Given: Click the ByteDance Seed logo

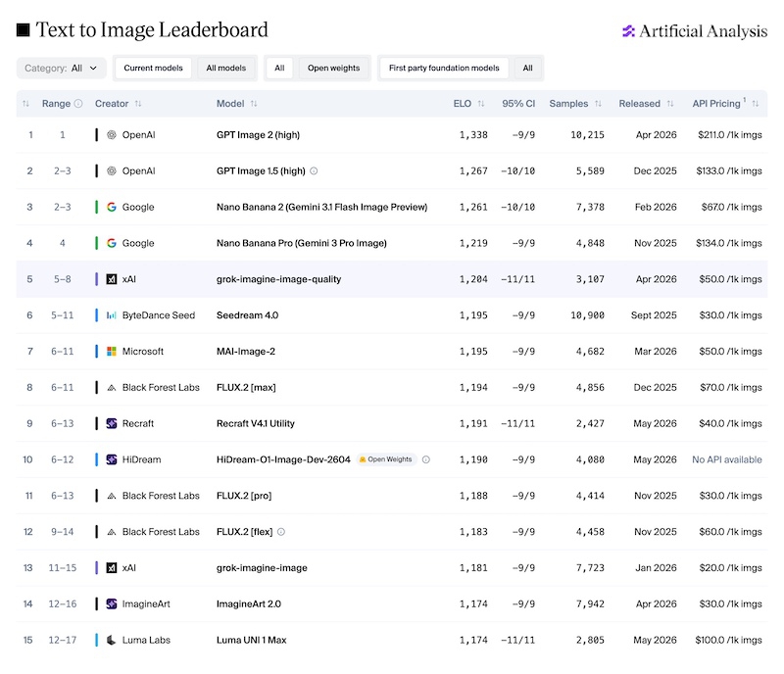Looking at the screenshot, I should (x=112, y=315).
